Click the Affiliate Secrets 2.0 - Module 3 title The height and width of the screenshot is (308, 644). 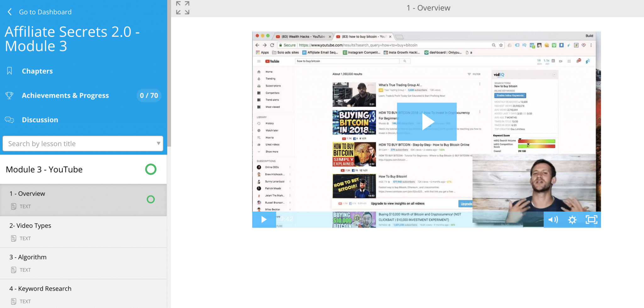coord(72,39)
